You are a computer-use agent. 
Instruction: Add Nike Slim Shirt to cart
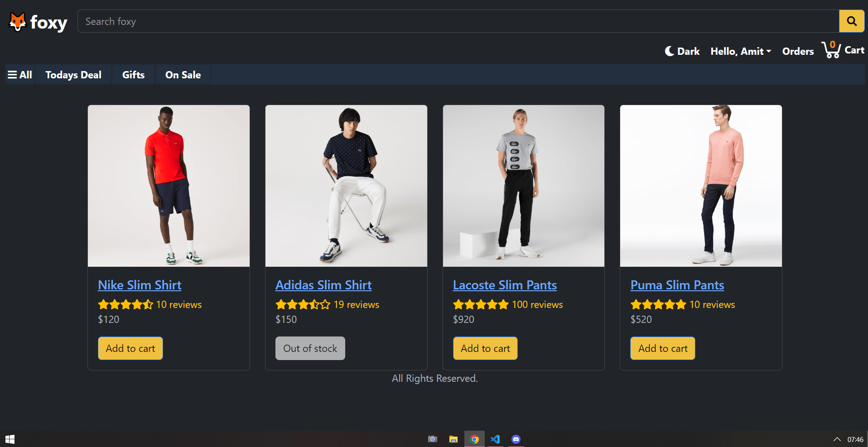click(130, 348)
